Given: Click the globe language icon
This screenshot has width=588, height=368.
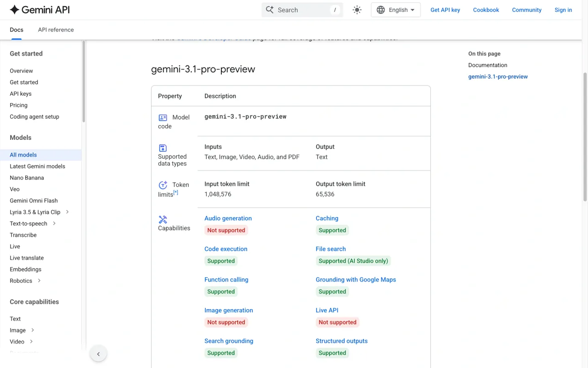Looking at the screenshot, I should click(381, 10).
